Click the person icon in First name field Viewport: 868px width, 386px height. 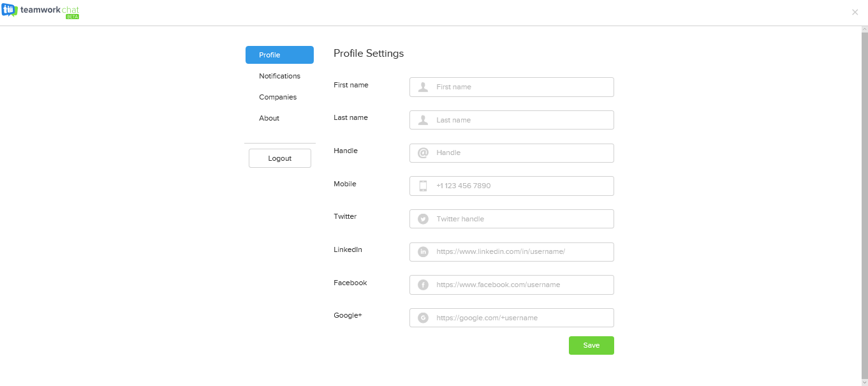423,87
